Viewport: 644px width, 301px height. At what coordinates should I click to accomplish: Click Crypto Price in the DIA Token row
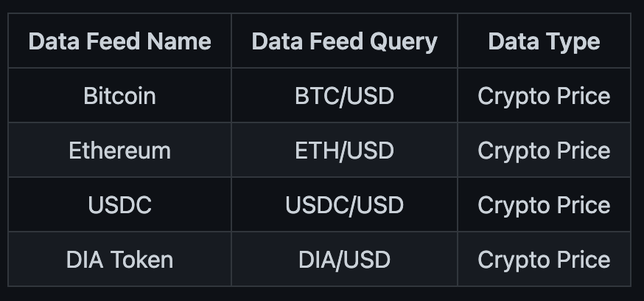[x=544, y=260]
